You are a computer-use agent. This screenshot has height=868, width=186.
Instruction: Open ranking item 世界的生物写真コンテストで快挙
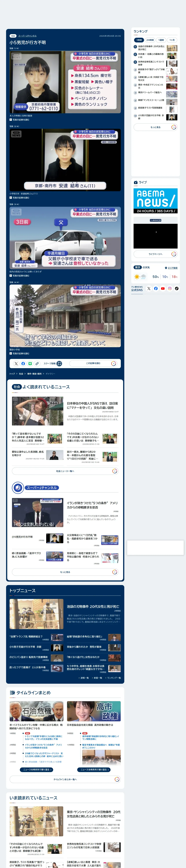156,63
